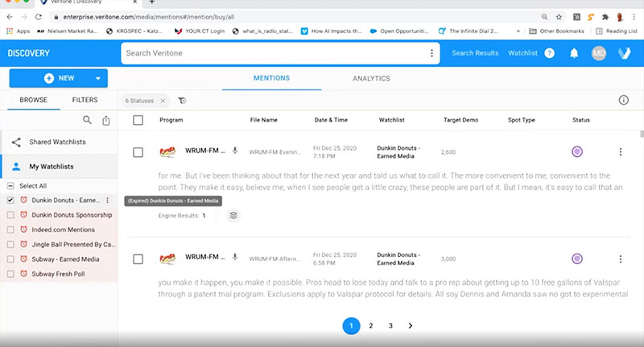Open more options for 7:18 PM mention
644x347 pixels.
(x=620, y=152)
